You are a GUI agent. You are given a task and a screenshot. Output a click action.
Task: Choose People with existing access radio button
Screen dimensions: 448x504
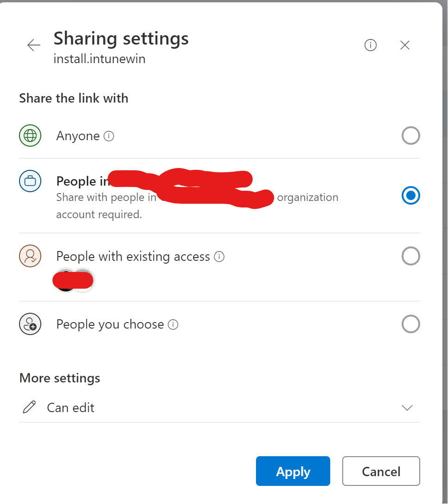(x=410, y=256)
